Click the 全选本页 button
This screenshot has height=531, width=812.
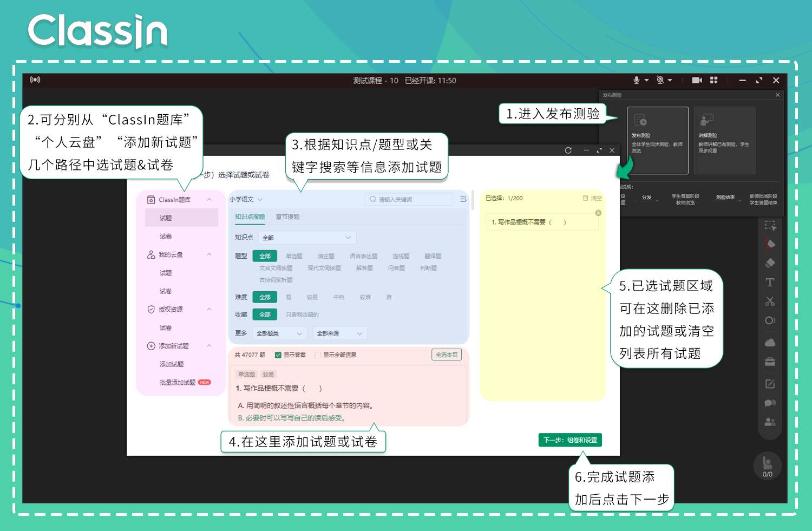[x=447, y=355]
